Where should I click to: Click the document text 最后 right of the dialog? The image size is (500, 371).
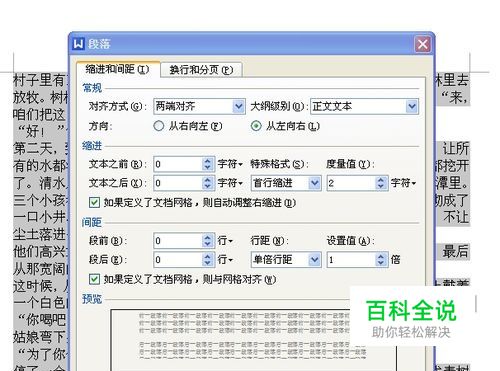pos(455,251)
